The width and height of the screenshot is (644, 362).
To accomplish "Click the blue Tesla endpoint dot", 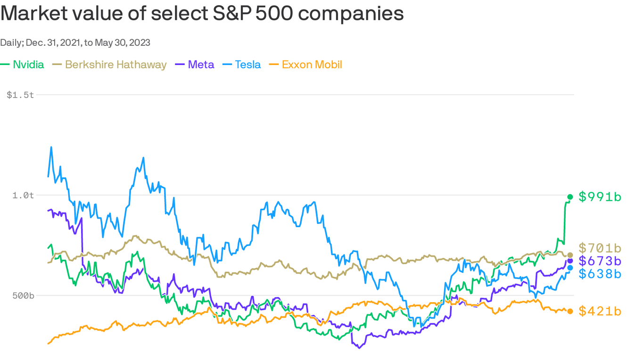I will click(570, 268).
